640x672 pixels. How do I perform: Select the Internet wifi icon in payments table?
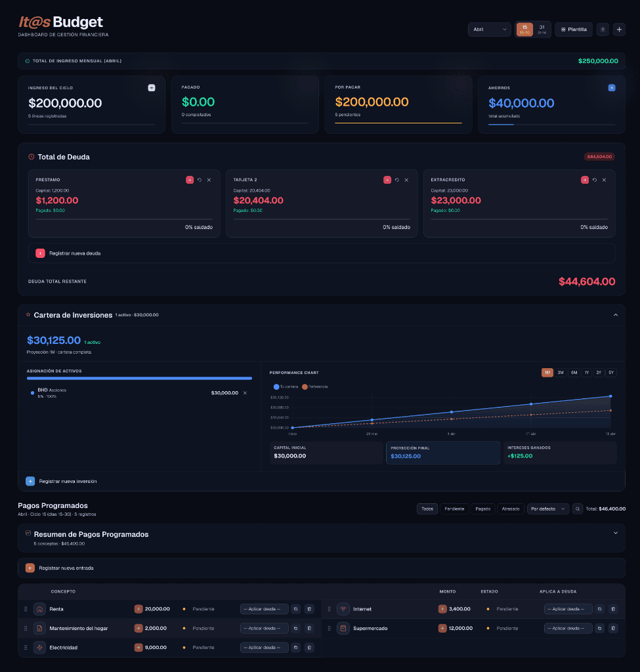tap(342, 609)
